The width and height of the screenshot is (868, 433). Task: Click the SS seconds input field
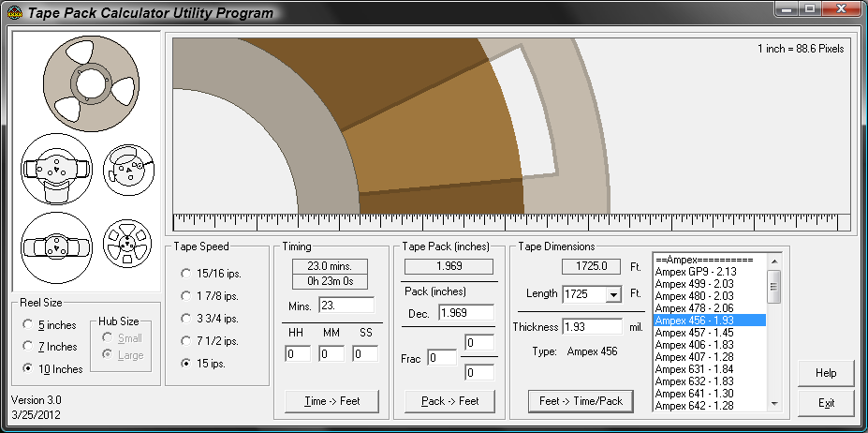[x=365, y=353]
